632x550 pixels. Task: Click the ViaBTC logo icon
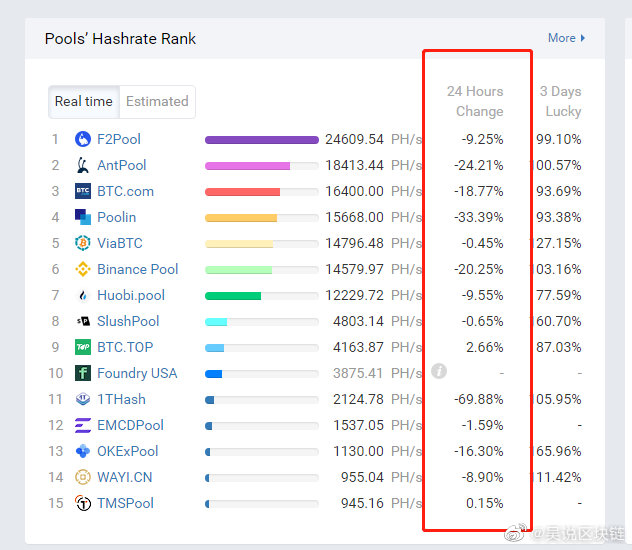tap(83, 243)
